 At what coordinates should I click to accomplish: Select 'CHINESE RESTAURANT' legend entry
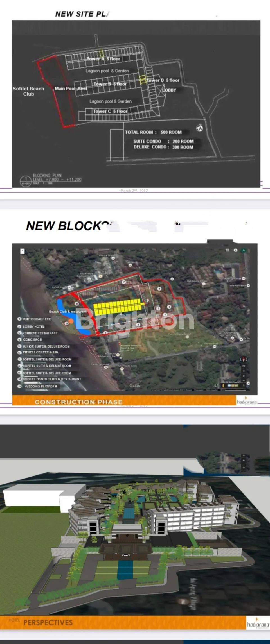[40, 333]
